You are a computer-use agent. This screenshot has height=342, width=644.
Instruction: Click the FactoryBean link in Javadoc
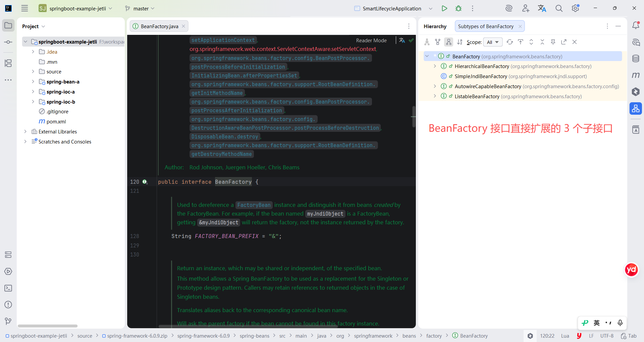point(254,205)
